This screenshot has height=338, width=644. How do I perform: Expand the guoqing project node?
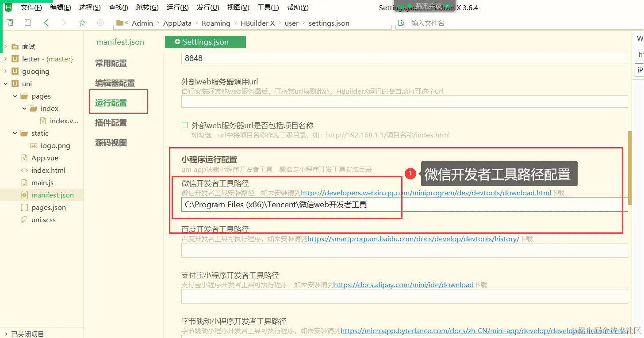click(5, 71)
